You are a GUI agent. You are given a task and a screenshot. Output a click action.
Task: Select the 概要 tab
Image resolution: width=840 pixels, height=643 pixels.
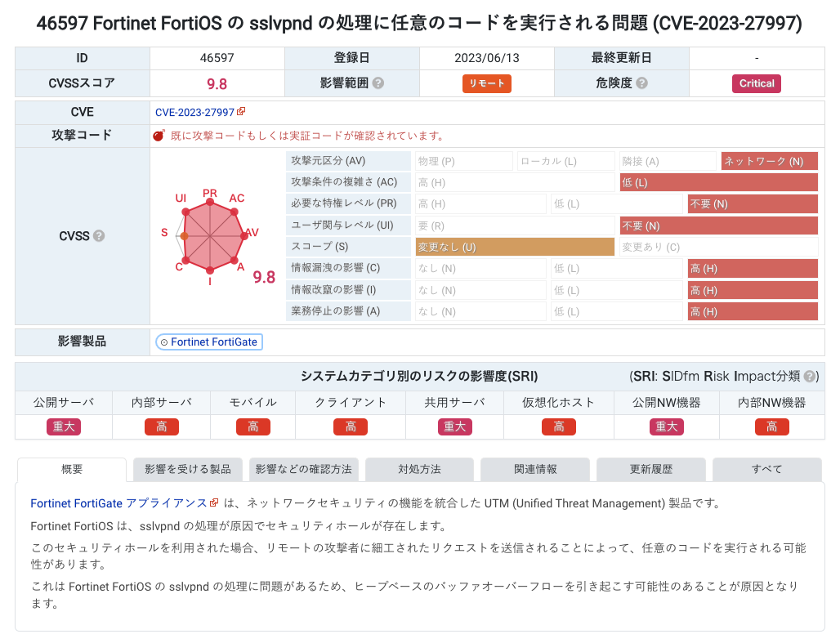point(72,470)
